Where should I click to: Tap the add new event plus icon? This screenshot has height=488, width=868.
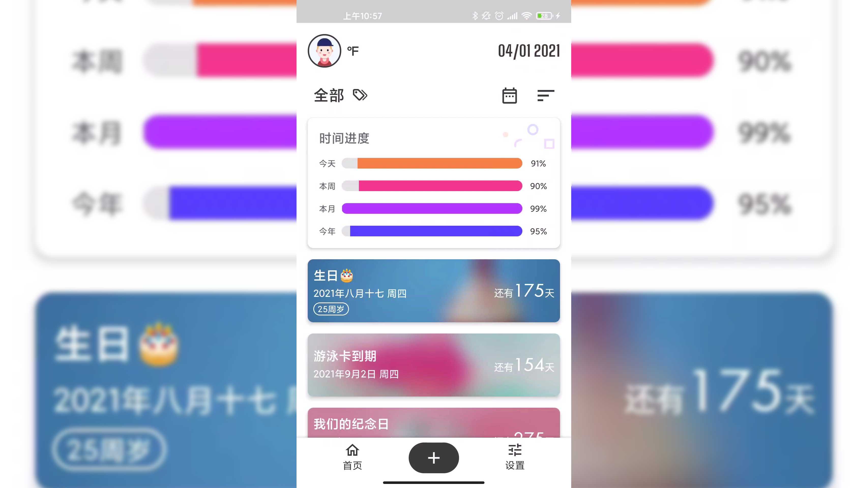pos(433,457)
